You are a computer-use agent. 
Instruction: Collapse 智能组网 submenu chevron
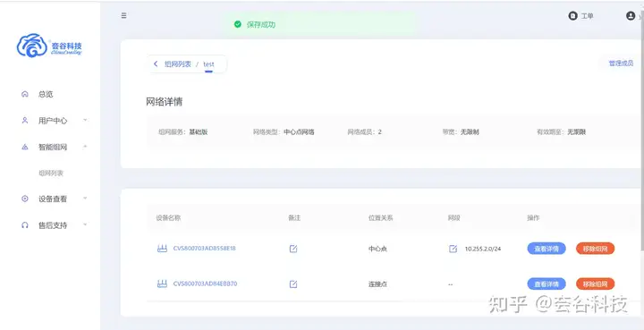coord(85,147)
